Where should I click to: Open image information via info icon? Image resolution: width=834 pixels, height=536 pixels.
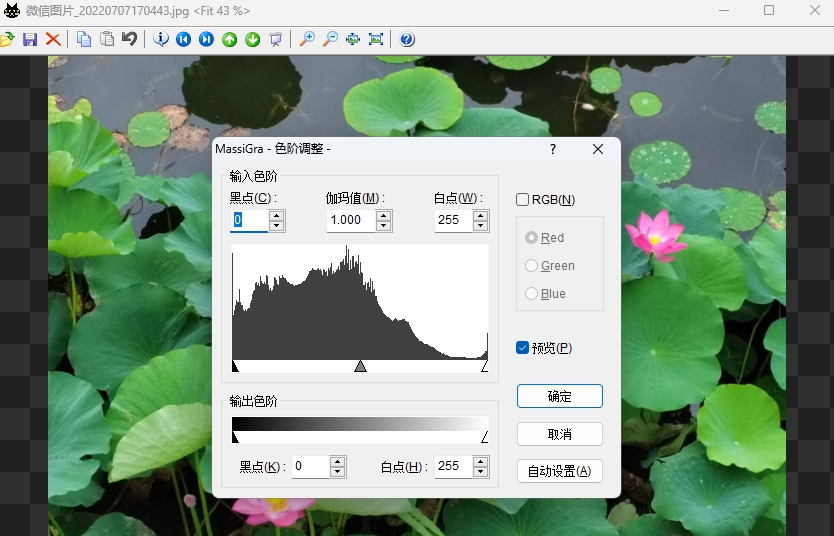pos(161,39)
